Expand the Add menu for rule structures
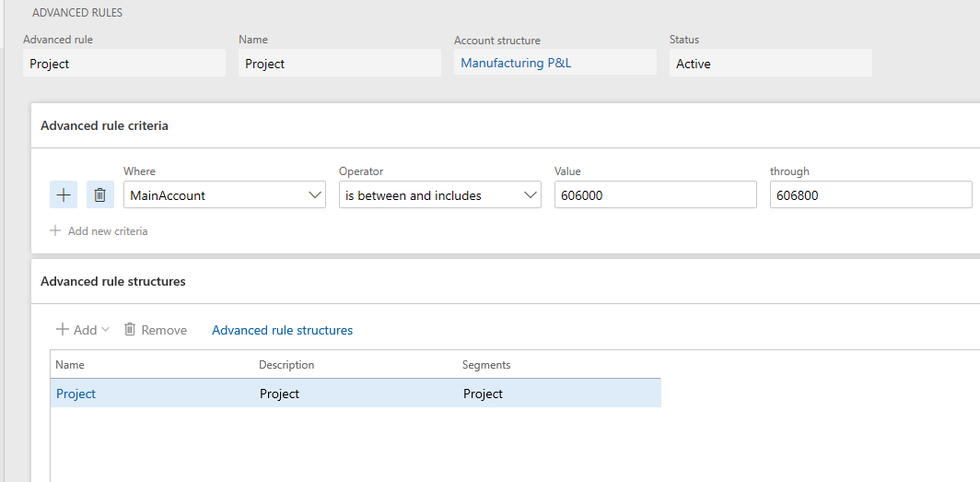This screenshot has width=980, height=482. [83, 329]
